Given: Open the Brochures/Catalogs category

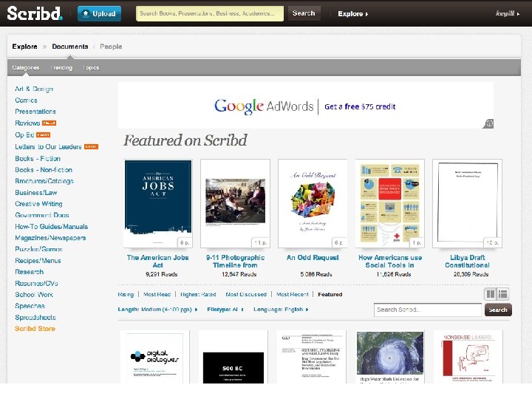Looking at the screenshot, I should point(44,181).
